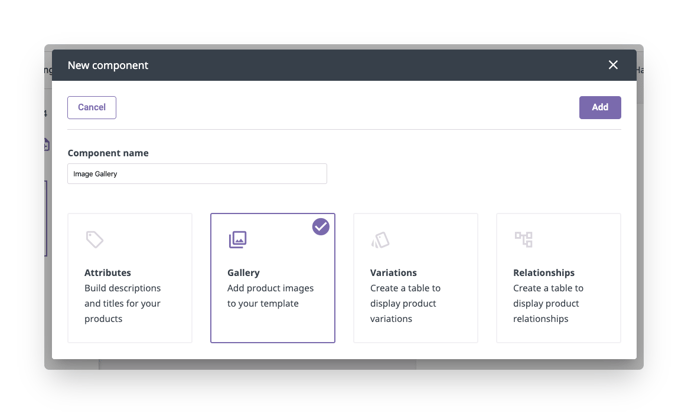Image resolution: width=688 pixels, height=414 pixels.
Task: Click the Relationships hierarchy icon
Action: tap(523, 239)
